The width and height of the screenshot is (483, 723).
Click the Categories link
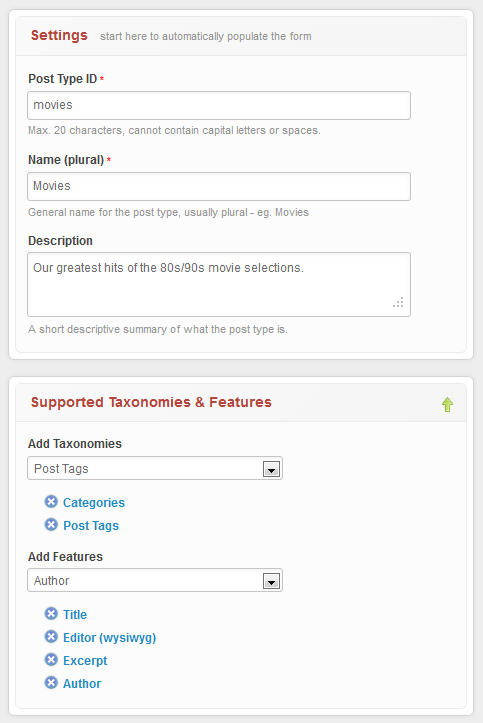pos(94,503)
